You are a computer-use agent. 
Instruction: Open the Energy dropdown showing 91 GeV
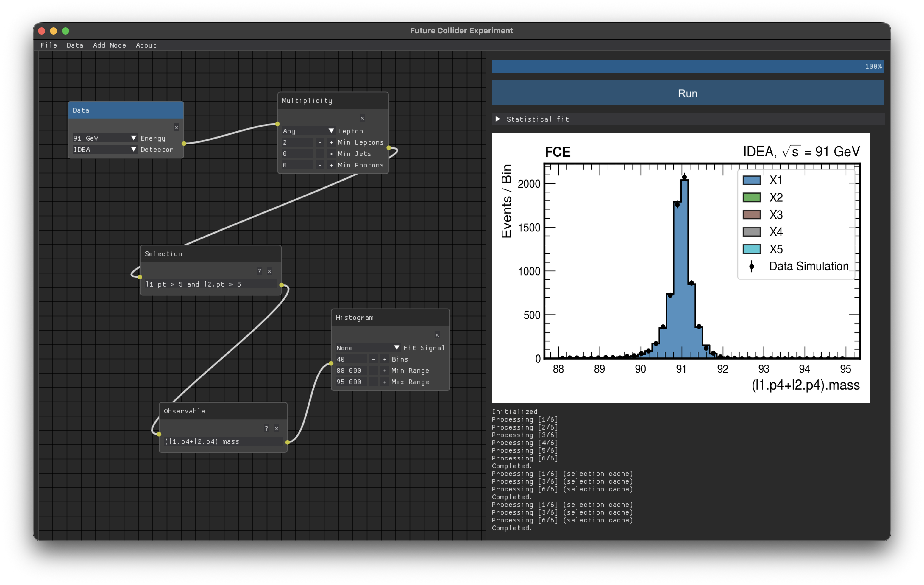click(105, 138)
